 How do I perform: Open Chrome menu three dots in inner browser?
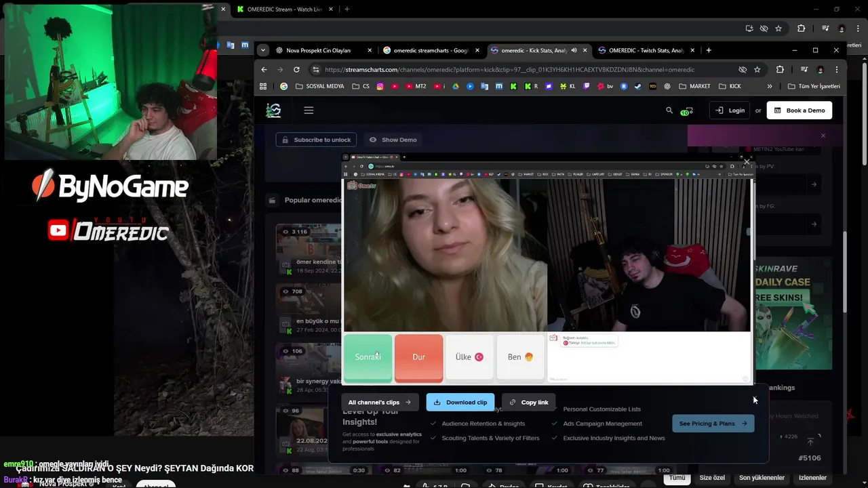[837, 69]
